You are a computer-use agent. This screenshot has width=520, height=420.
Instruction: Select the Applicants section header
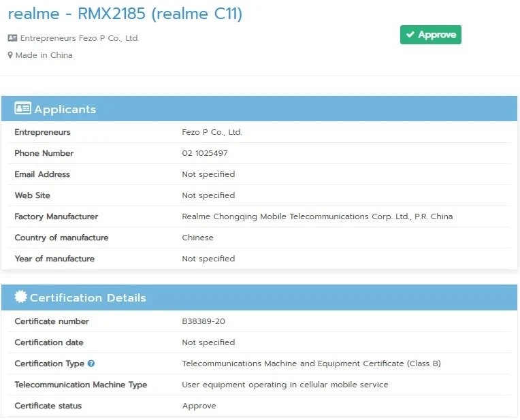tap(259, 108)
